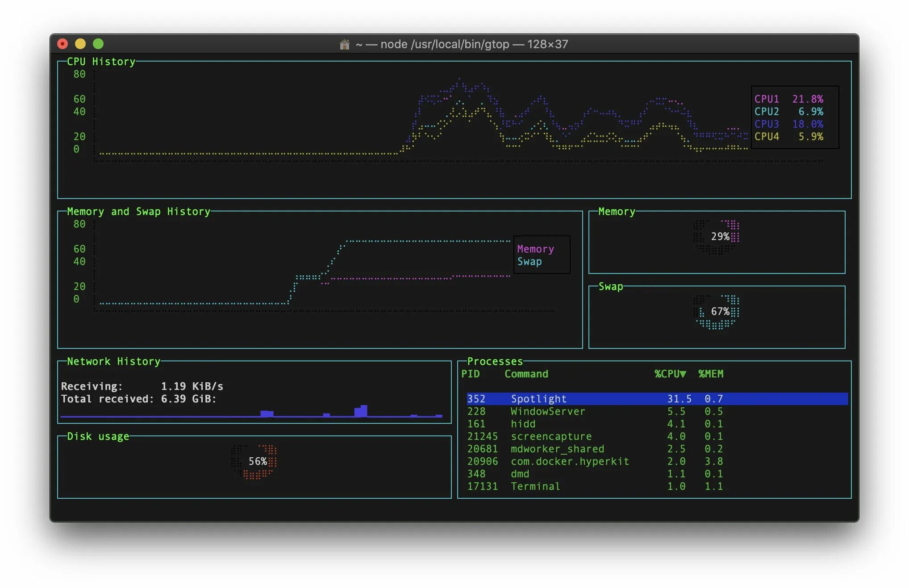Viewport: 909px width, 588px height.
Task: Click the home folder icon in title bar
Action: 344,44
